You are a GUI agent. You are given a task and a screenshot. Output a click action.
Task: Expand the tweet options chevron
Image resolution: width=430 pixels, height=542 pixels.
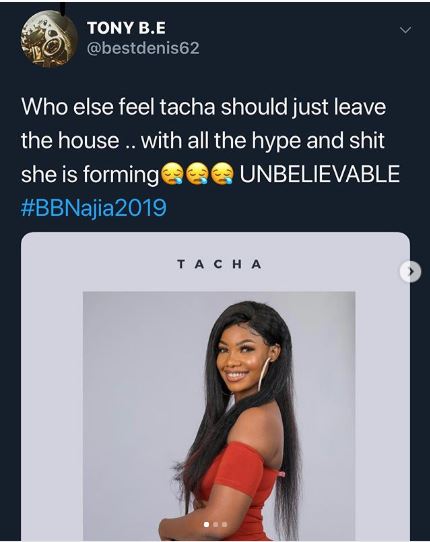click(x=405, y=30)
